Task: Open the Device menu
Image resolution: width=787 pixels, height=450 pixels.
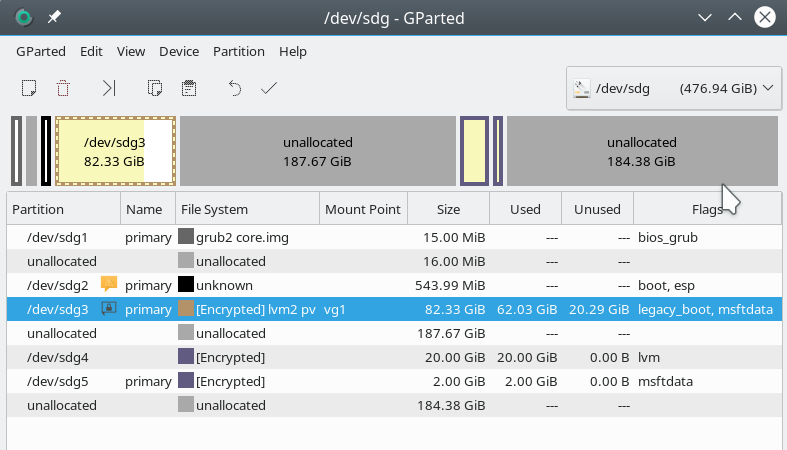Action: click(179, 51)
